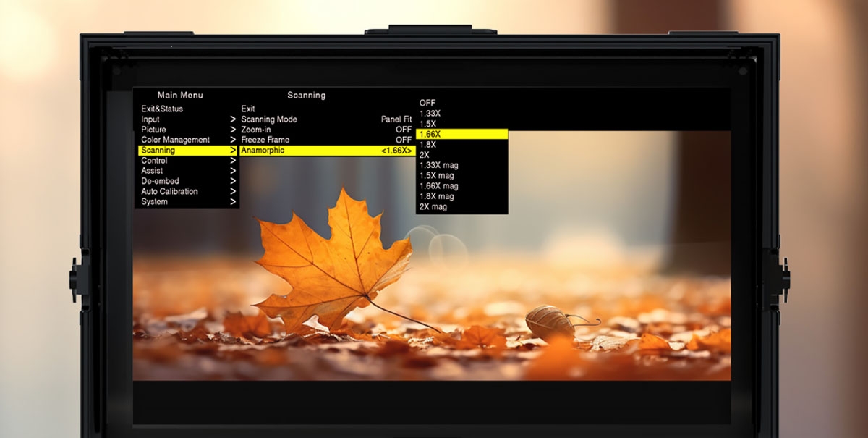This screenshot has height=438, width=868.
Task: Expand the Assist row's arrow
Action: [x=233, y=171]
